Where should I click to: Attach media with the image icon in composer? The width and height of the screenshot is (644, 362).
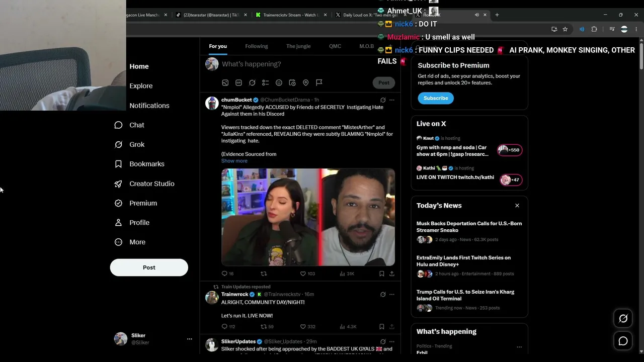click(225, 82)
